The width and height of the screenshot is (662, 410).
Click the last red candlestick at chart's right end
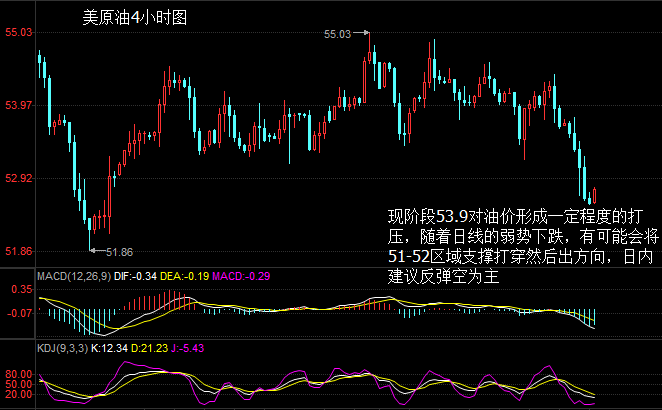tap(594, 195)
